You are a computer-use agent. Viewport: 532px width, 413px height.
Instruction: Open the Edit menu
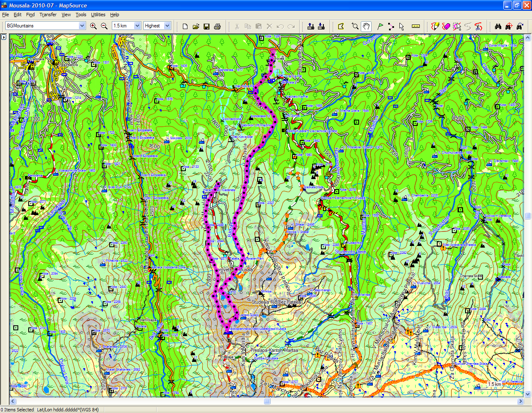17,15
